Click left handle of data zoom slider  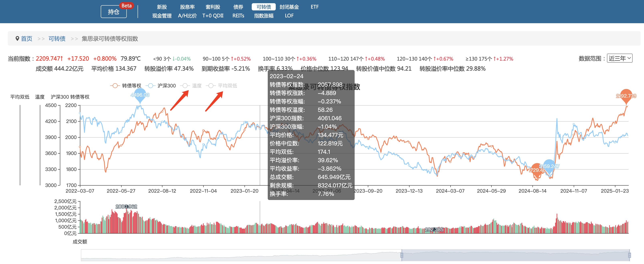[x=401, y=255]
